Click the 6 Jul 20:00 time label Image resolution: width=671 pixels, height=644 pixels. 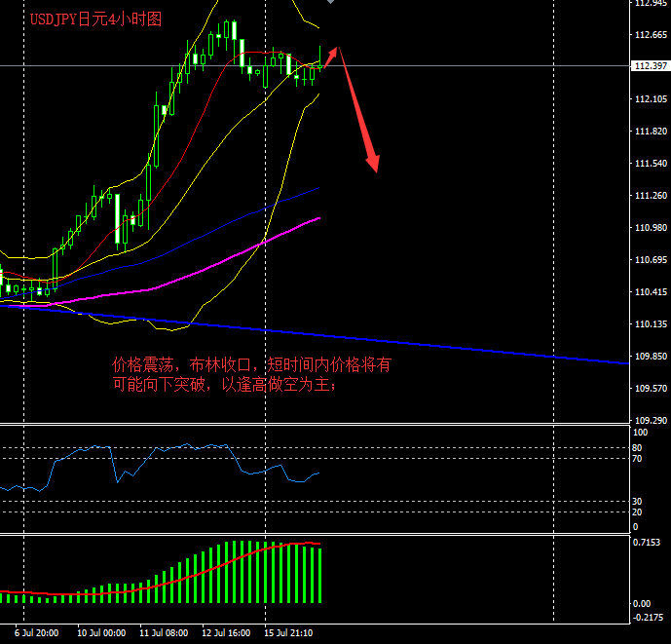tap(36, 633)
